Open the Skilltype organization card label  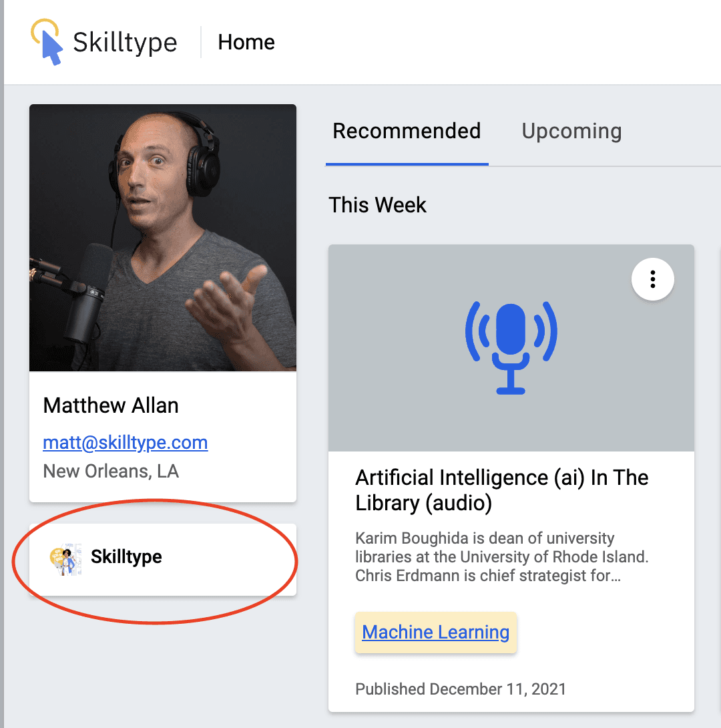click(126, 556)
